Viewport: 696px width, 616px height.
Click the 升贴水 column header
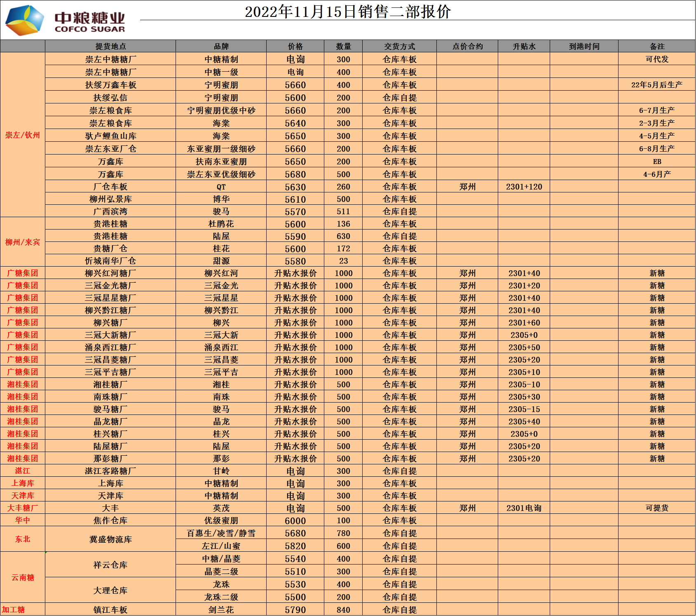(x=524, y=47)
